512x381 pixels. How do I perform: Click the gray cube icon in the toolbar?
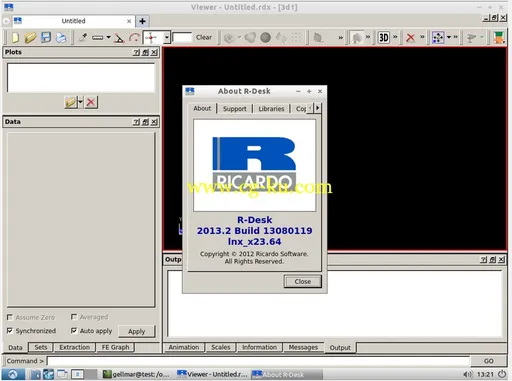coord(229,38)
